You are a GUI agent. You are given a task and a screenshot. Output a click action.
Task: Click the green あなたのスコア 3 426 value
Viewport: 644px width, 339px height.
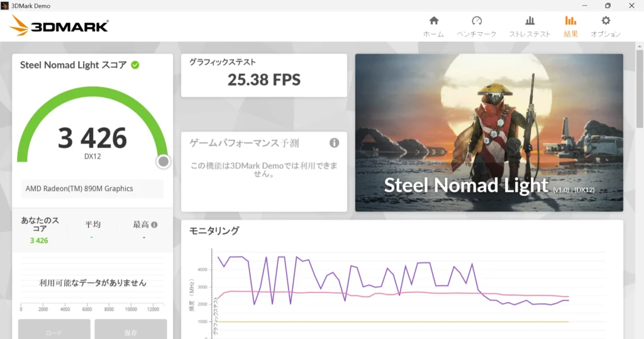[x=39, y=240]
